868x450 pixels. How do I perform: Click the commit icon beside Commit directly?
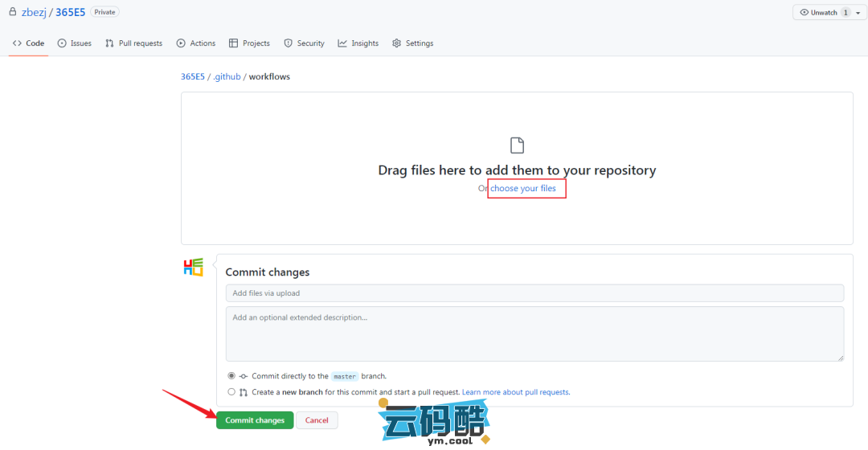click(244, 376)
